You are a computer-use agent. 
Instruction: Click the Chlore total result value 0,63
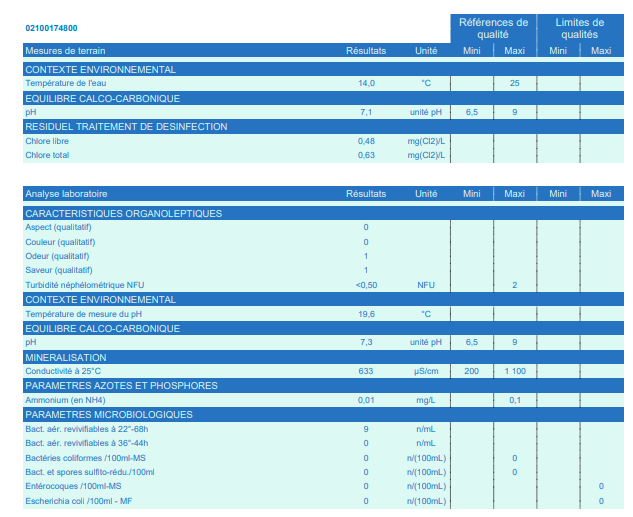(x=366, y=155)
